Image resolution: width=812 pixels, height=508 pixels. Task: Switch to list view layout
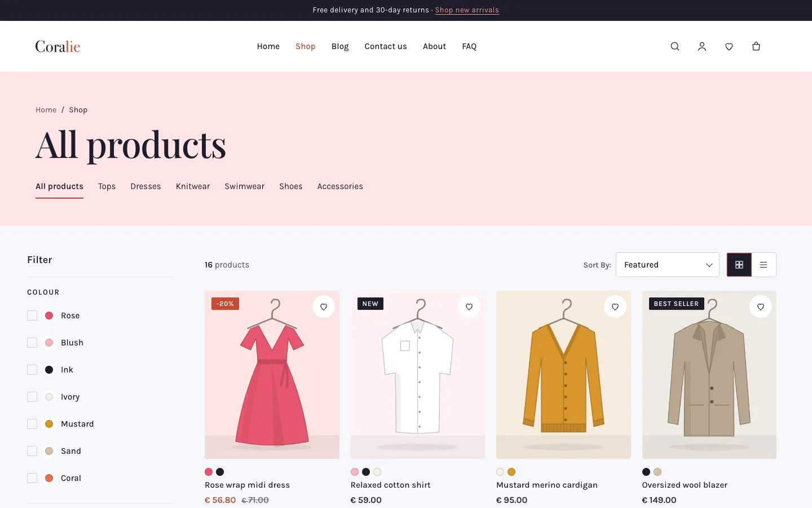pyautogui.click(x=764, y=265)
